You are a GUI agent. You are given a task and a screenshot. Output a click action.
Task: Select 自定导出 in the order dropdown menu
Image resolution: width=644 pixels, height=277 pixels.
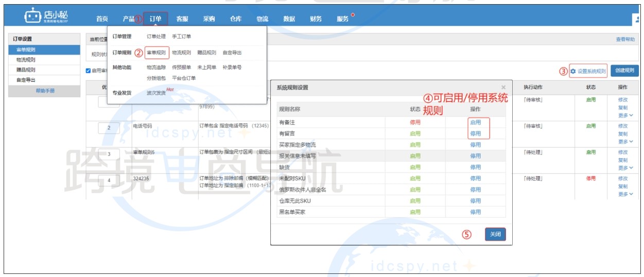pos(232,52)
